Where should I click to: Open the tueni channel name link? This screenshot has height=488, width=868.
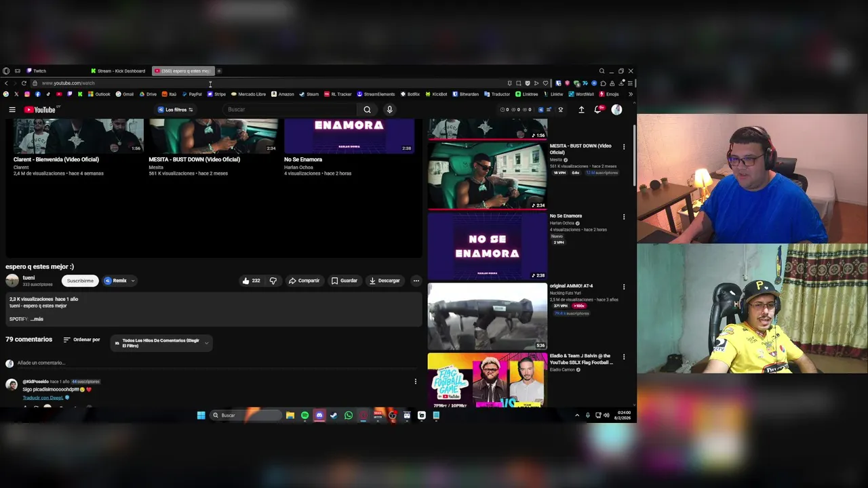coord(28,278)
